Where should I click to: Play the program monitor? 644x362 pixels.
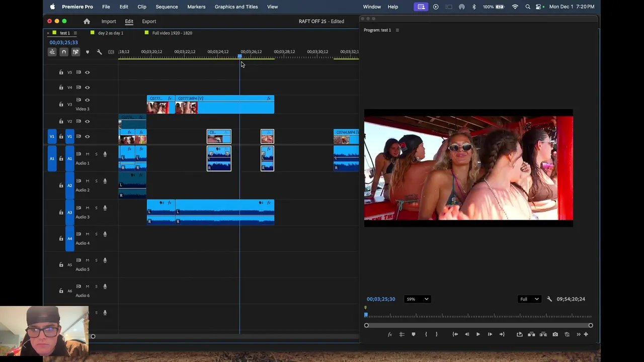(x=478, y=334)
